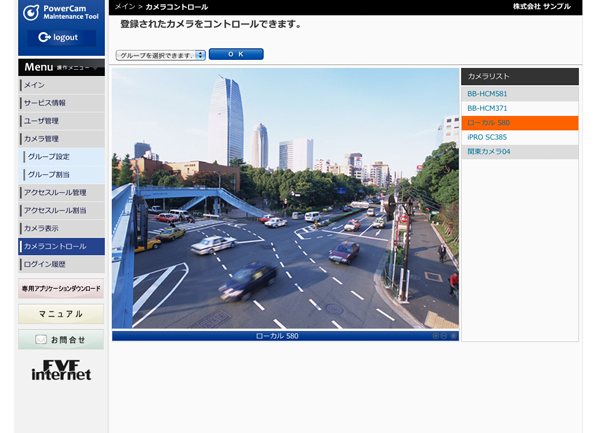The width and height of the screenshot is (600, 433).
Task: Click the メイン breadcrumb link
Action: 125,7
